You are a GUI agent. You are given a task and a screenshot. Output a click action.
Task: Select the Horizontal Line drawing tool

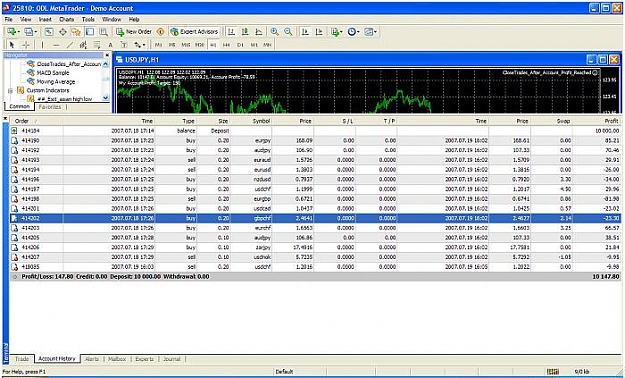click(x=56, y=45)
